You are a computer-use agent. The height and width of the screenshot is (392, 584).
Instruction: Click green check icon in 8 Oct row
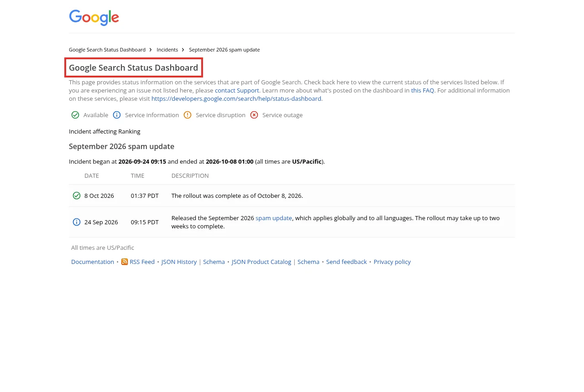[77, 196]
